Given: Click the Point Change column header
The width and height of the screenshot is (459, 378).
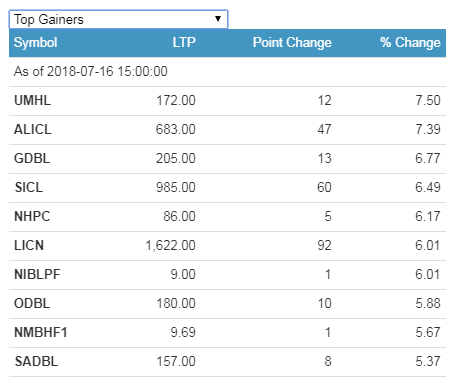Looking at the screenshot, I should click(x=292, y=43).
